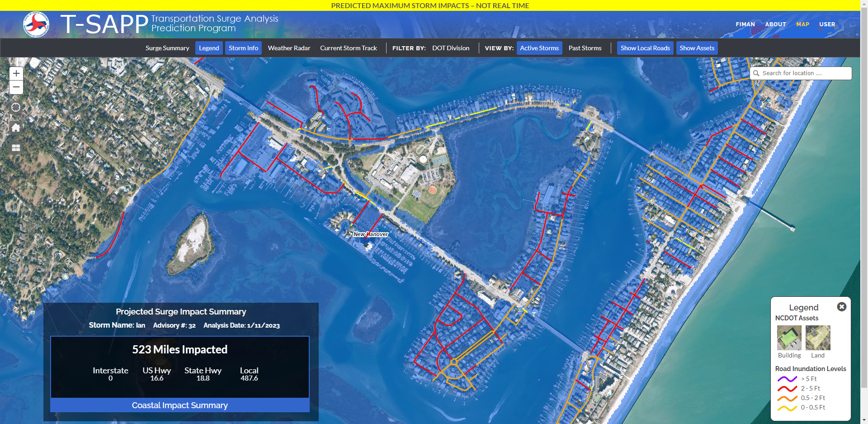Screen dimensions: 868x424
Task: Toggle the Legend button off
Action: pyautogui.click(x=209, y=48)
